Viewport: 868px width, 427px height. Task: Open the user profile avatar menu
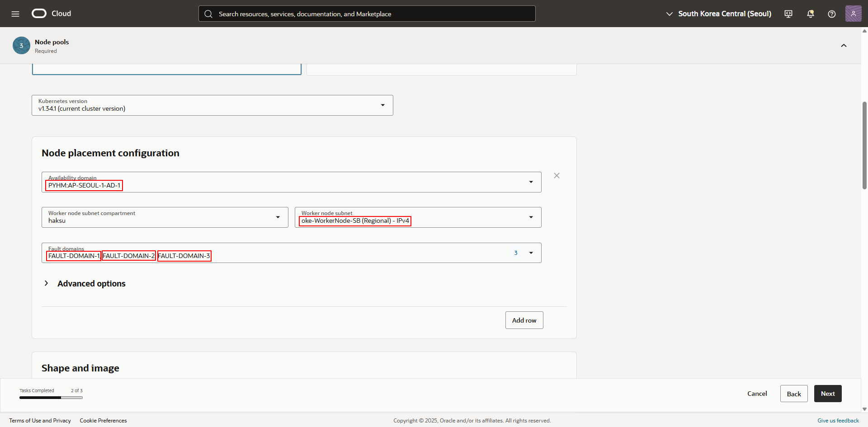tap(853, 14)
